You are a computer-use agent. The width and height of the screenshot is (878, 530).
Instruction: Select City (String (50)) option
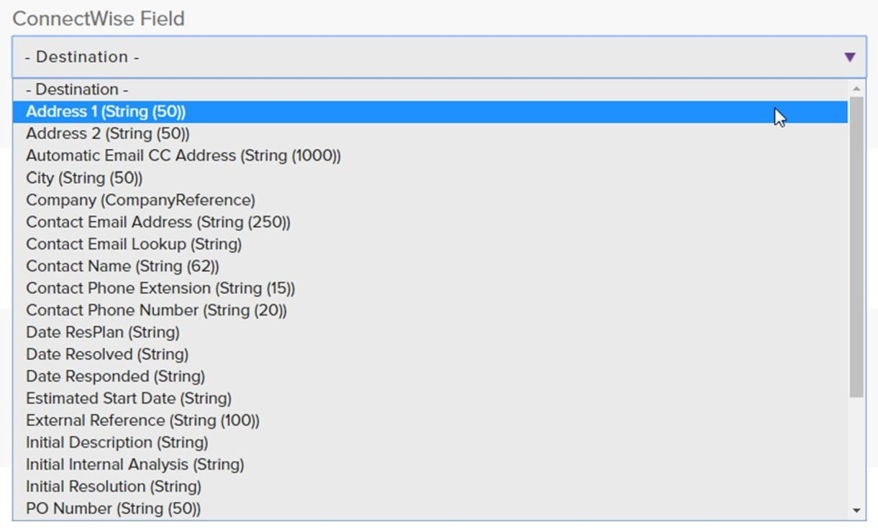pos(84,178)
